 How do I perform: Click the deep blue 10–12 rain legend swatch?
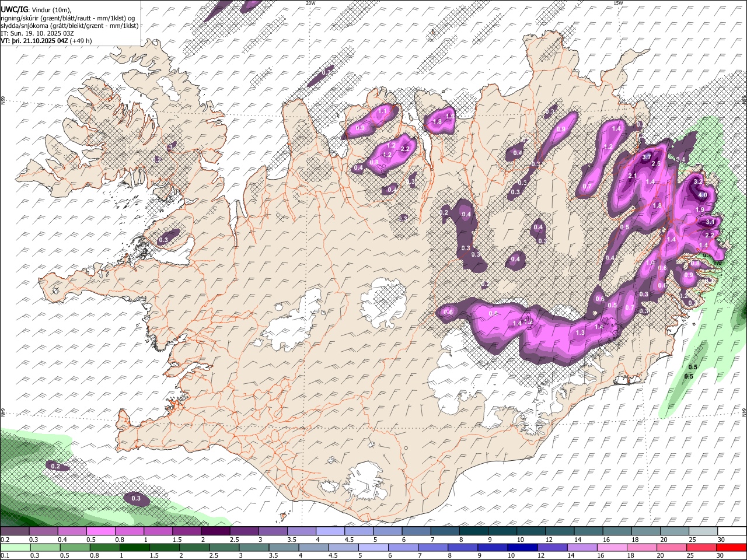click(523, 548)
